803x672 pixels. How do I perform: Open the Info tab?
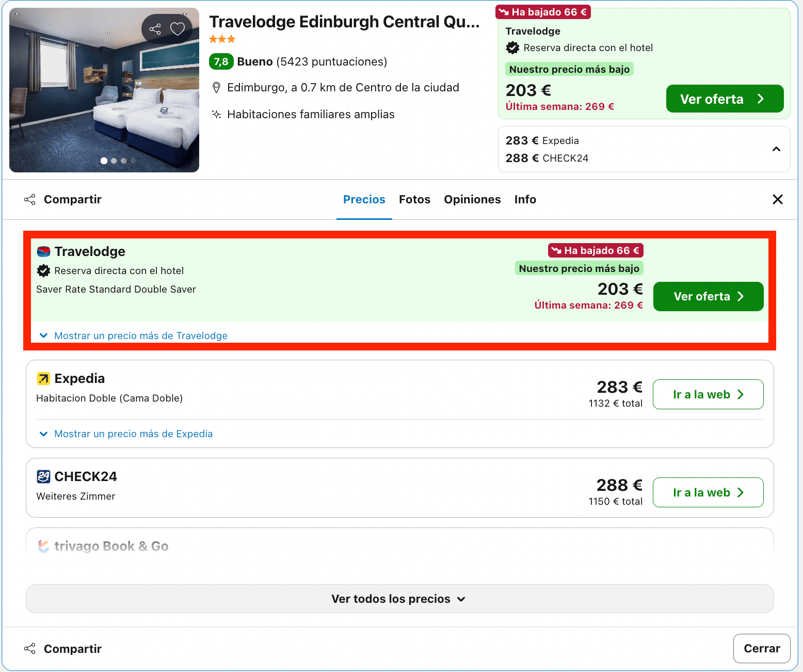click(525, 200)
